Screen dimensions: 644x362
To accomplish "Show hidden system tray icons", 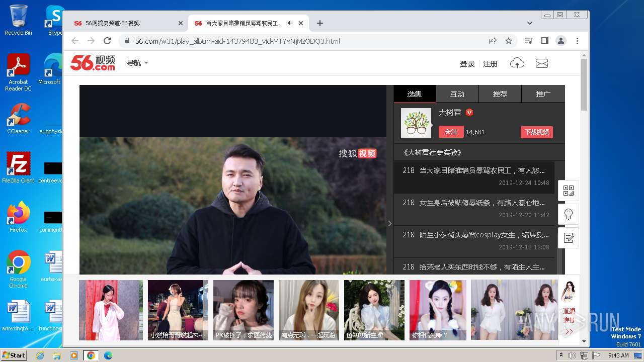I will tap(561, 355).
